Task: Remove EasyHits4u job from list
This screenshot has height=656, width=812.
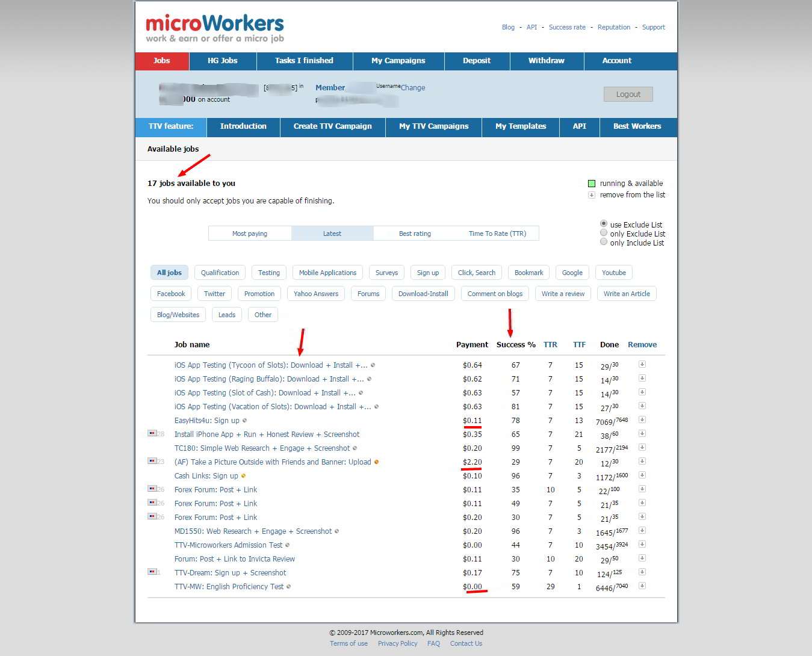Action: pos(642,419)
